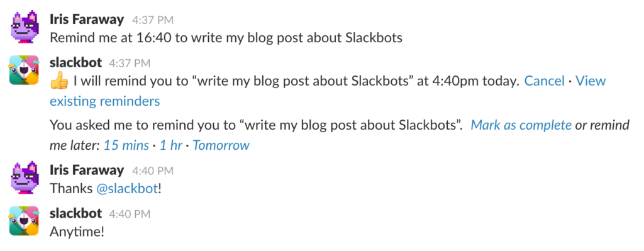Open View existing reminders link

328,91
